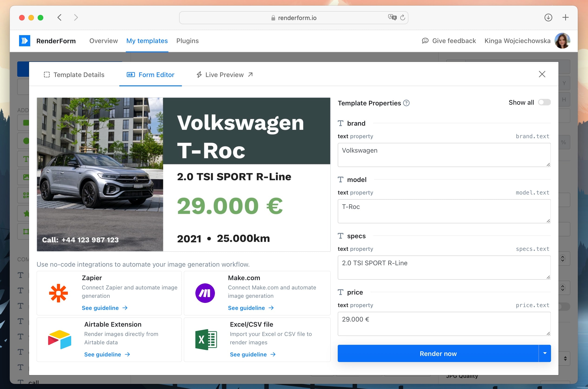Click the text icon beside model

pyautogui.click(x=341, y=180)
